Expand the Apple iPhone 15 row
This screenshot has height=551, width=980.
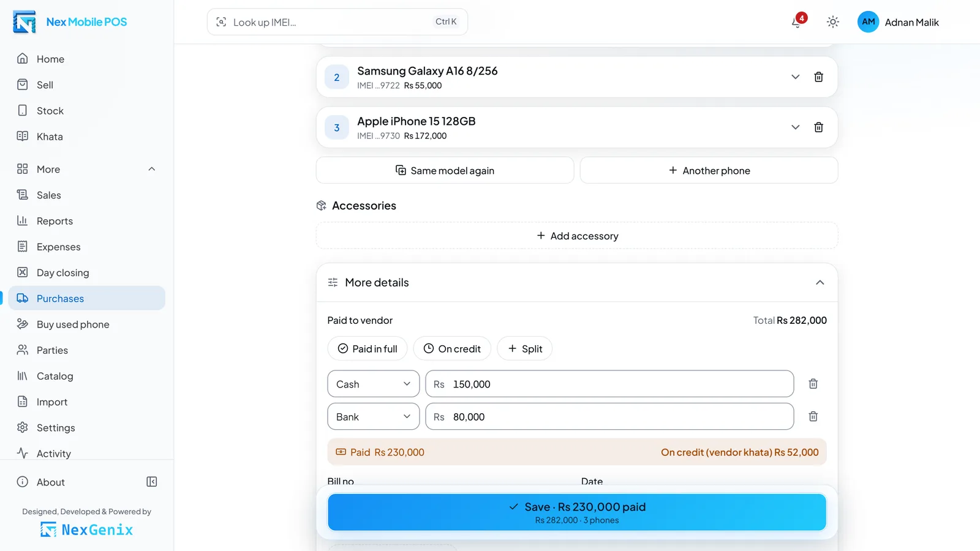tap(795, 127)
